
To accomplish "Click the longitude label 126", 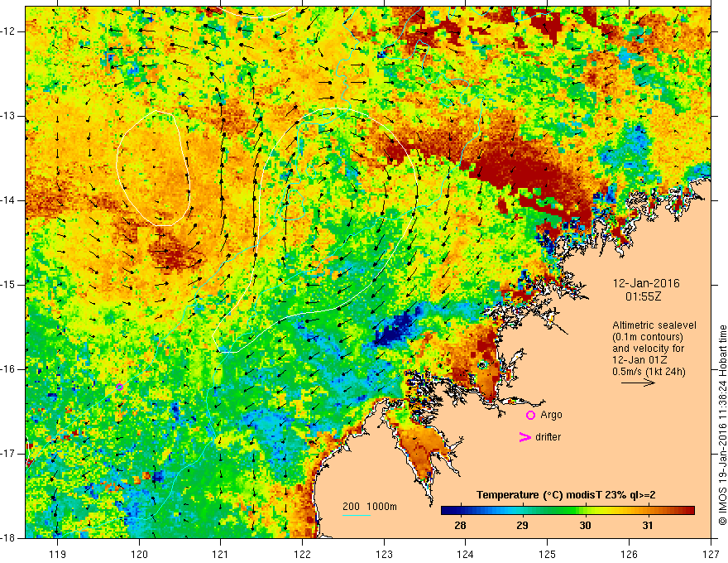I will (x=629, y=554).
